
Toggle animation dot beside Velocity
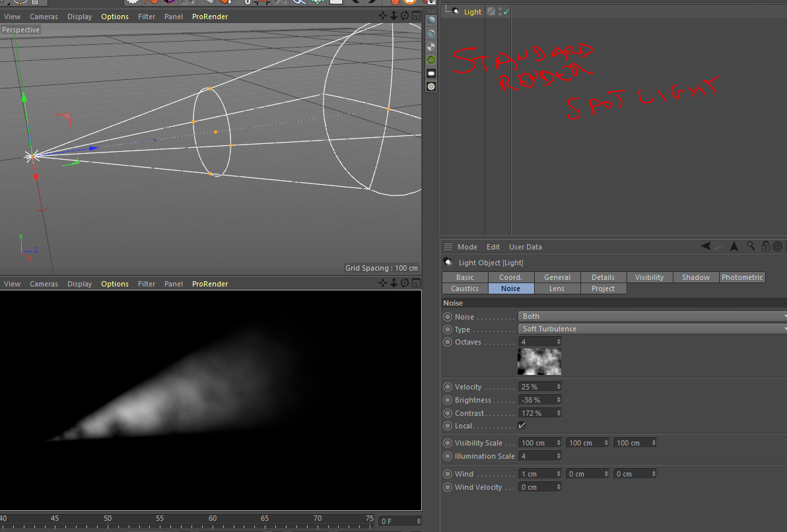tap(448, 387)
